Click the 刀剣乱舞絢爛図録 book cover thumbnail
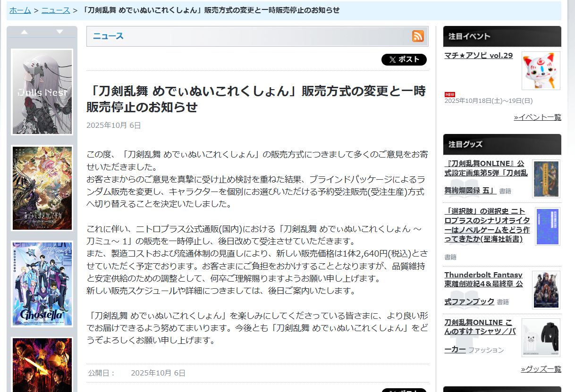This screenshot has width=575, height=392. 546,179
